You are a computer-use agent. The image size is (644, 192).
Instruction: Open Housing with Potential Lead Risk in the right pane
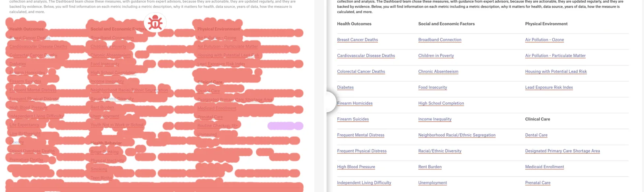pos(556,71)
